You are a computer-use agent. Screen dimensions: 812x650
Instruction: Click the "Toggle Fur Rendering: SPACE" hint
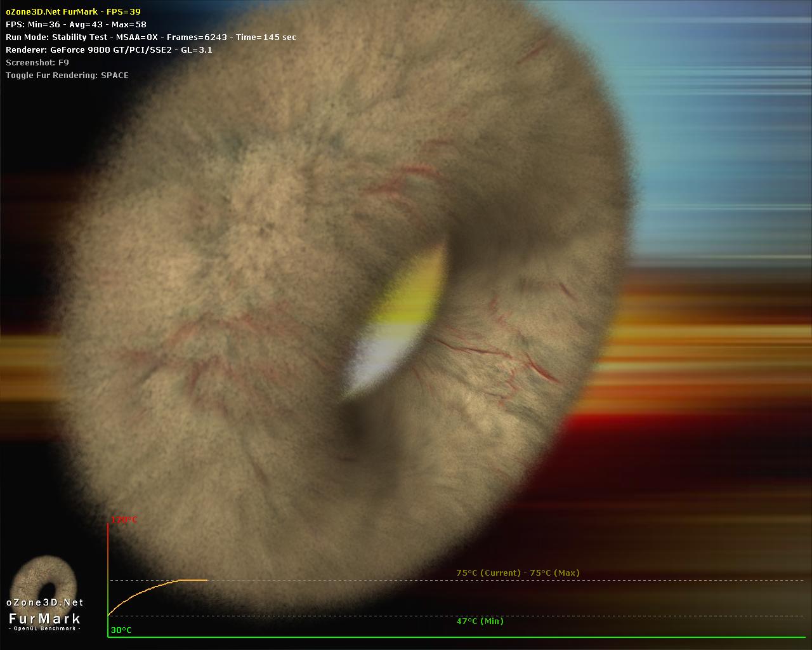point(67,75)
